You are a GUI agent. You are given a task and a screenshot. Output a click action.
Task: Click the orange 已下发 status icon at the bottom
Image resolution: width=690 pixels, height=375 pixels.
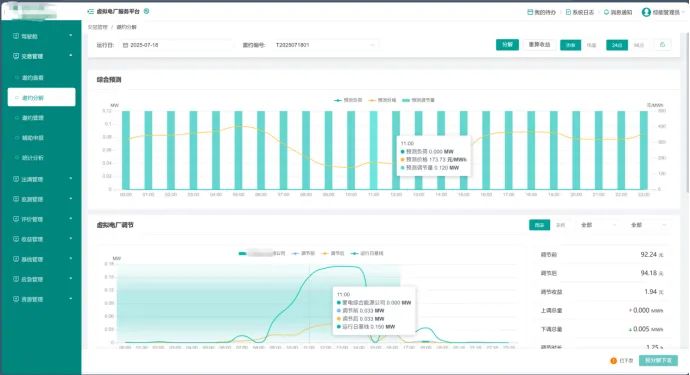click(613, 361)
